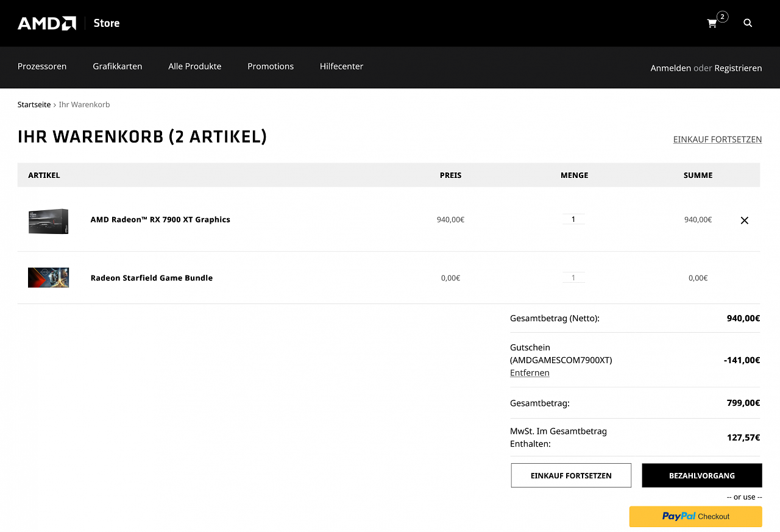The height and width of the screenshot is (532, 780).
Task: Open the Promotions menu
Action: tap(271, 66)
